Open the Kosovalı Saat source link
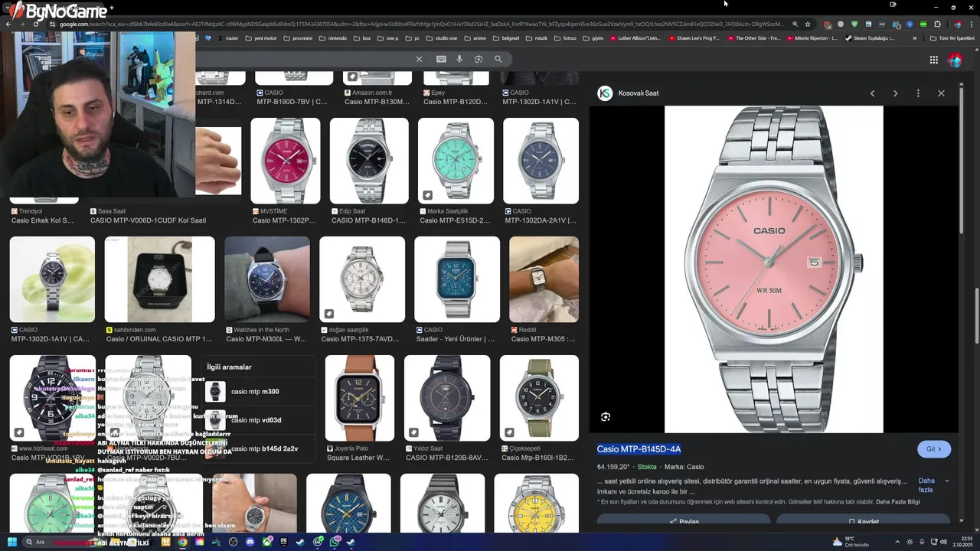Image resolution: width=980 pixels, height=551 pixels. pos(639,93)
